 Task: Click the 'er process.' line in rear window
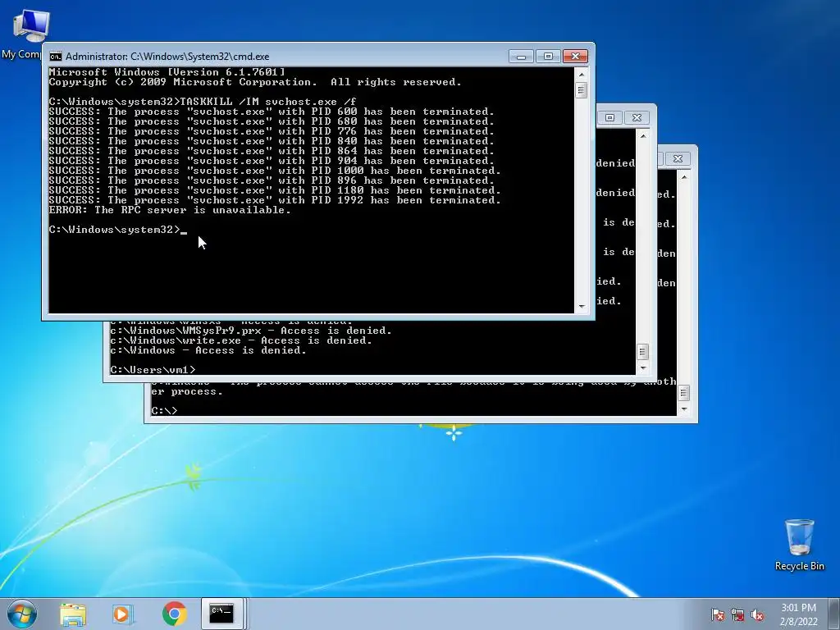[x=186, y=391]
